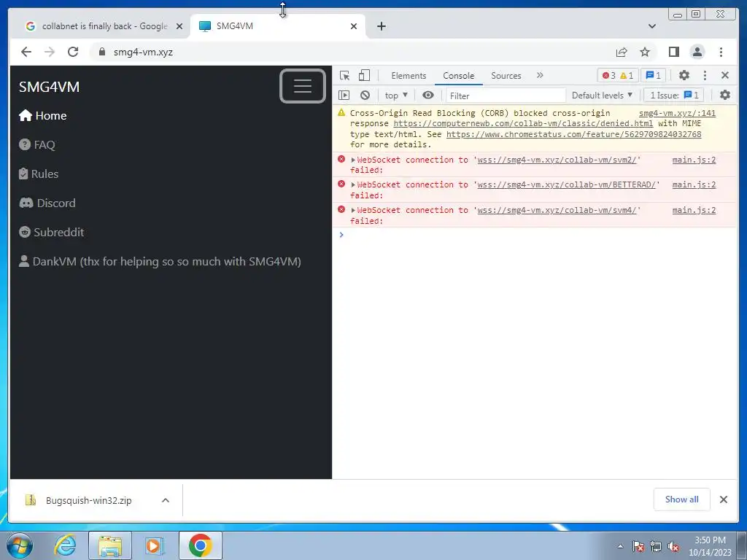Open a new browser tab
Screen dimensions: 747x560
[x=381, y=26]
